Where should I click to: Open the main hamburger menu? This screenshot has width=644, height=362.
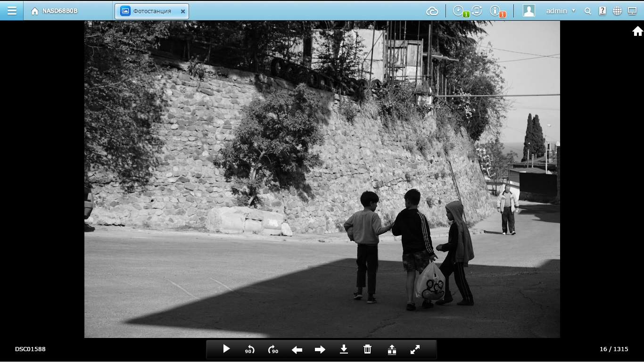coord(12,10)
